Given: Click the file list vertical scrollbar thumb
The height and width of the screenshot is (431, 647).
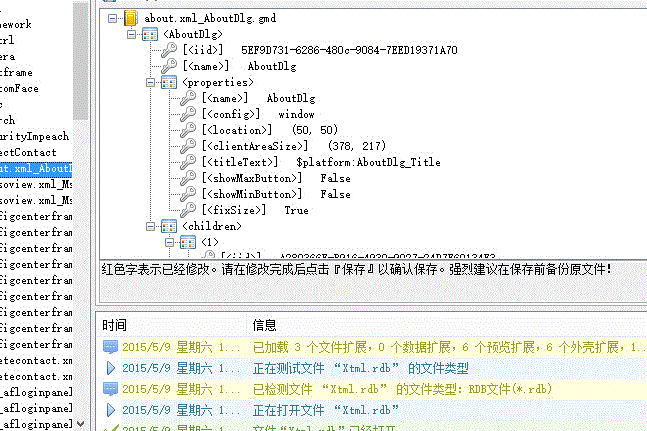Looking at the screenshot, I should click(x=81, y=61).
